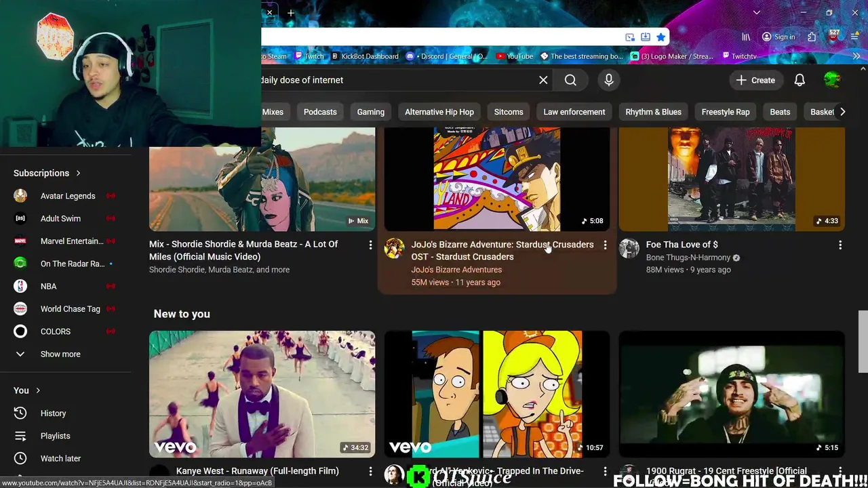Select the Gaming filter chip
The image size is (868, 488).
(371, 112)
